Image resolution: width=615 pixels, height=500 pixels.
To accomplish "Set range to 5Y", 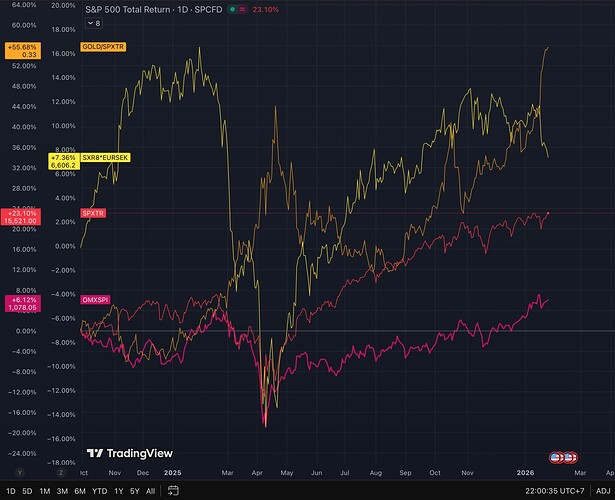I will click(135, 491).
